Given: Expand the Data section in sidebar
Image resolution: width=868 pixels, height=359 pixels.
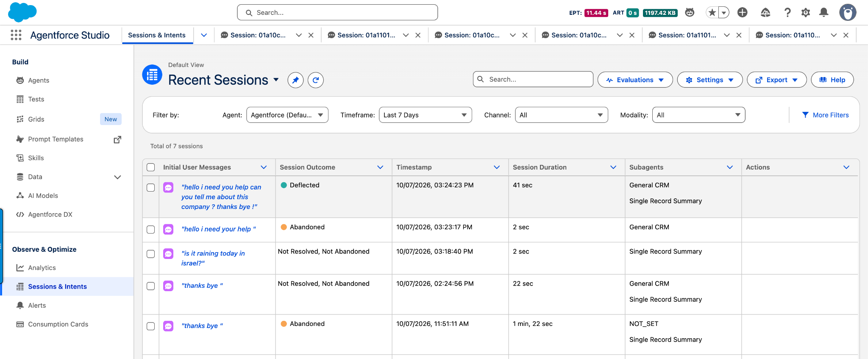Looking at the screenshot, I should pyautogui.click(x=117, y=177).
